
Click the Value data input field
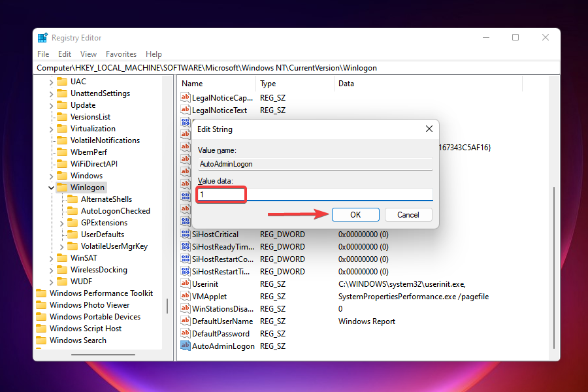[x=315, y=194]
